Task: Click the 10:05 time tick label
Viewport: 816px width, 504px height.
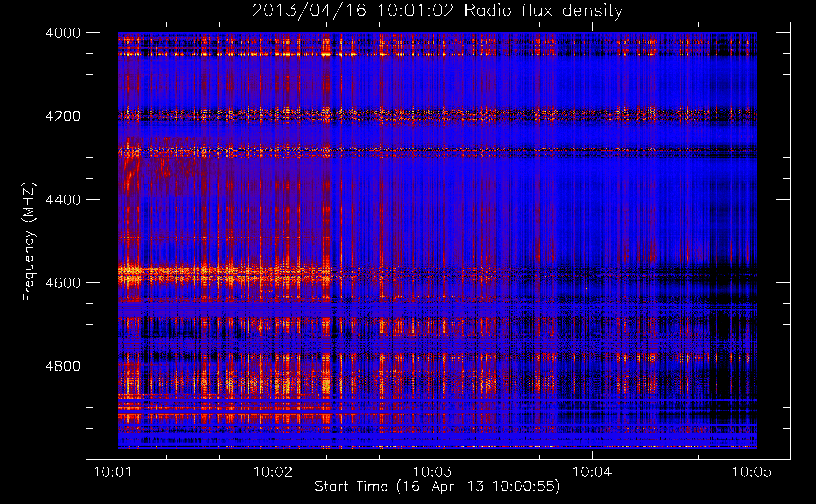Action: (x=752, y=472)
